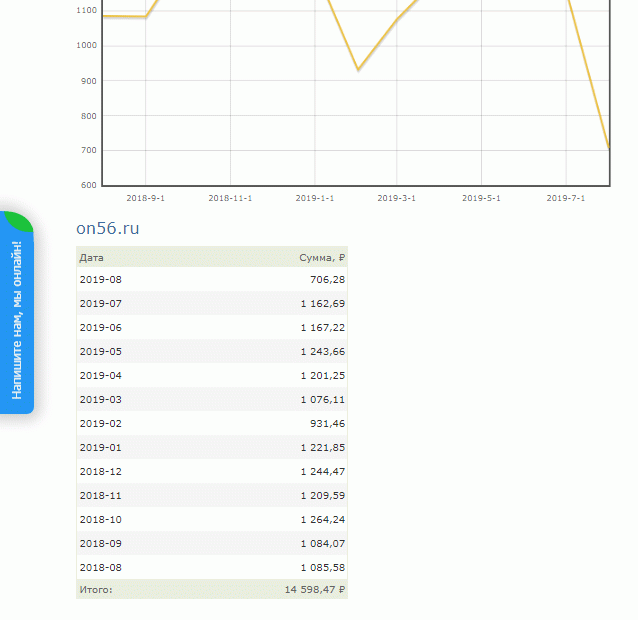Click the 'Итого:' total label
Image resolution: width=638 pixels, height=620 pixels.
coord(96,589)
